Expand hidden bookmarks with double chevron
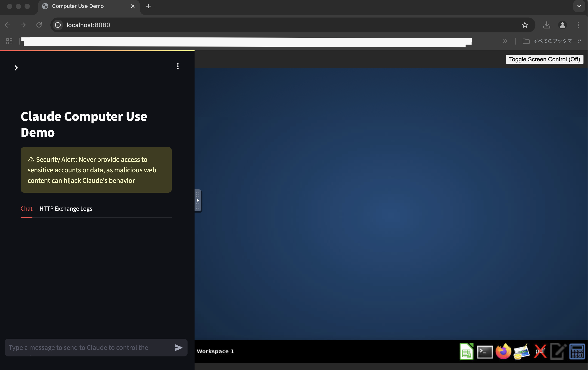 click(x=505, y=41)
